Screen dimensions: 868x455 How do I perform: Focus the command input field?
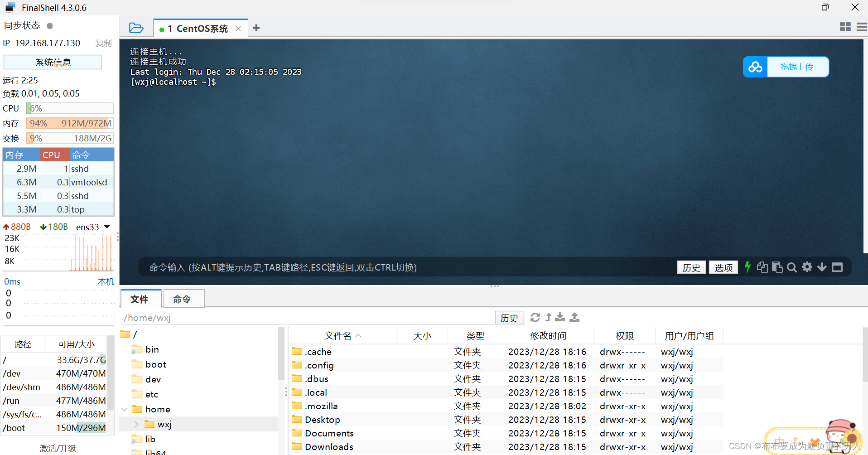[408, 267]
